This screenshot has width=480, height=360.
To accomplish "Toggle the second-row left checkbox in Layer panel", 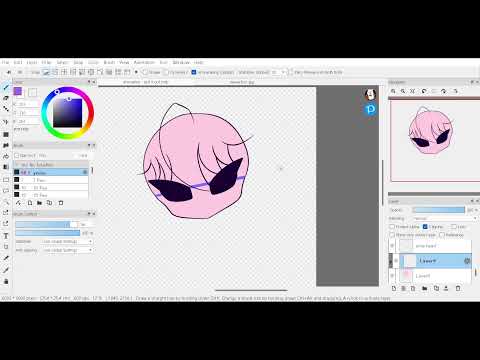I will (392, 235).
